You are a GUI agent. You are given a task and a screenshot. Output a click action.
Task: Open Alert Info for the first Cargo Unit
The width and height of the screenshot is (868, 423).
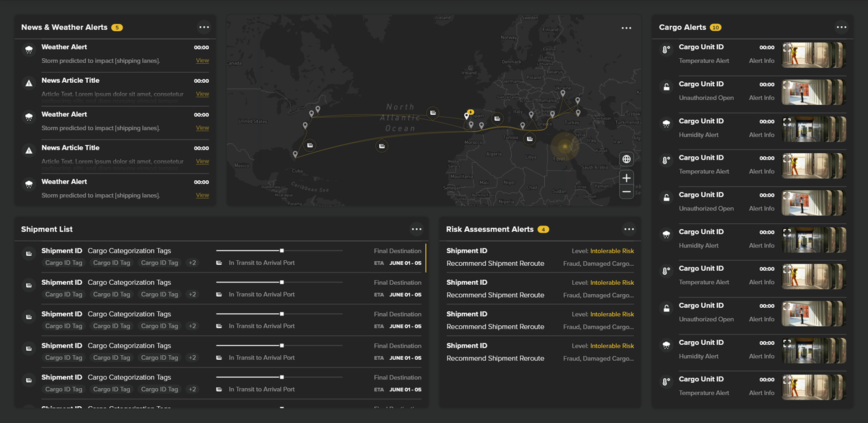(762, 61)
